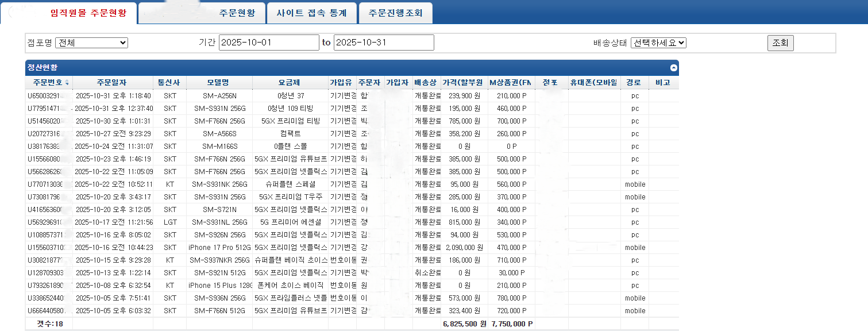Open the 주문진행조회 tab
The width and height of the screenshot is (868, 331).
(395, 13)
